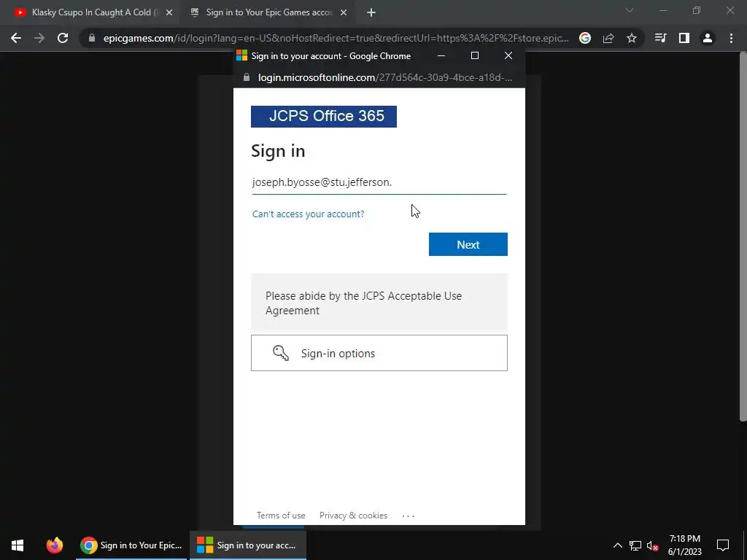
Task: Go back using the browser back arrow
Action: (x=16, y=38)
